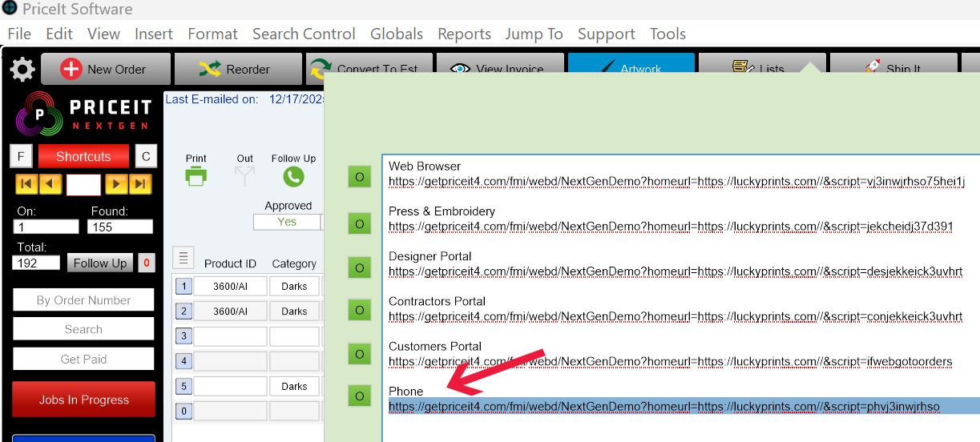980x442 pixels.
Task: Click the Out email icon
Action: [x=245, y=176]
